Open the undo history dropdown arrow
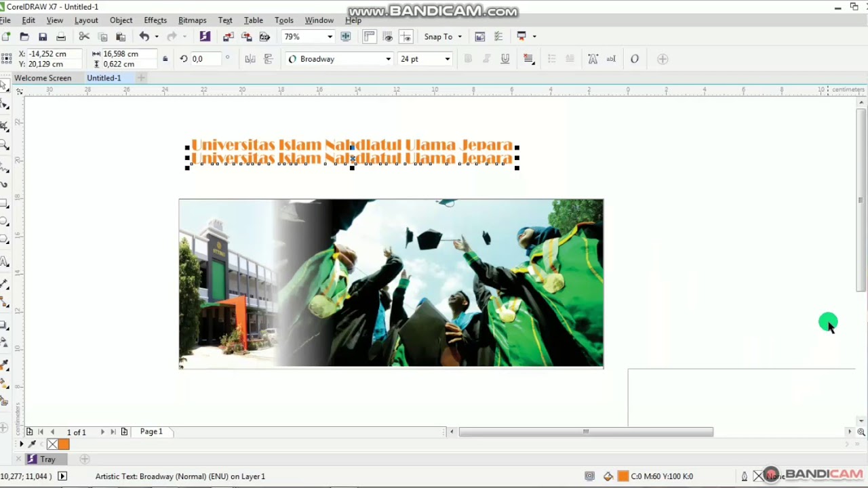 (156, 37)
